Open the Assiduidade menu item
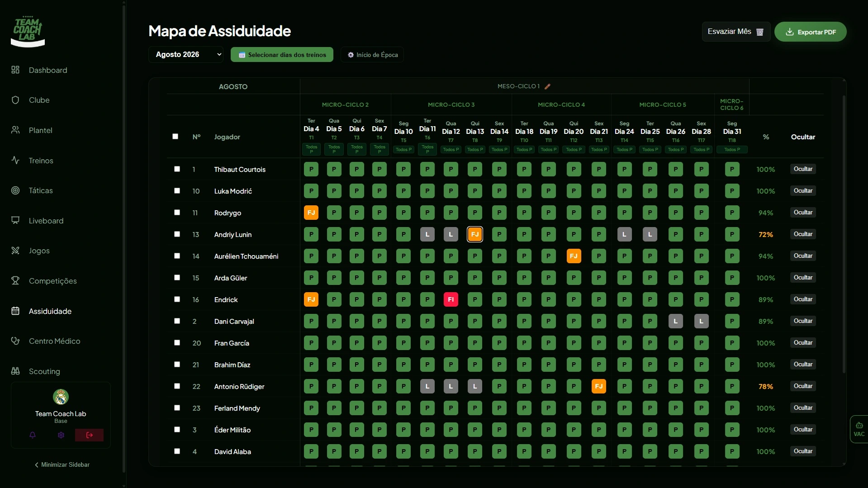The width and height of the screenshot is (868, 488). (x=50, y=311)
